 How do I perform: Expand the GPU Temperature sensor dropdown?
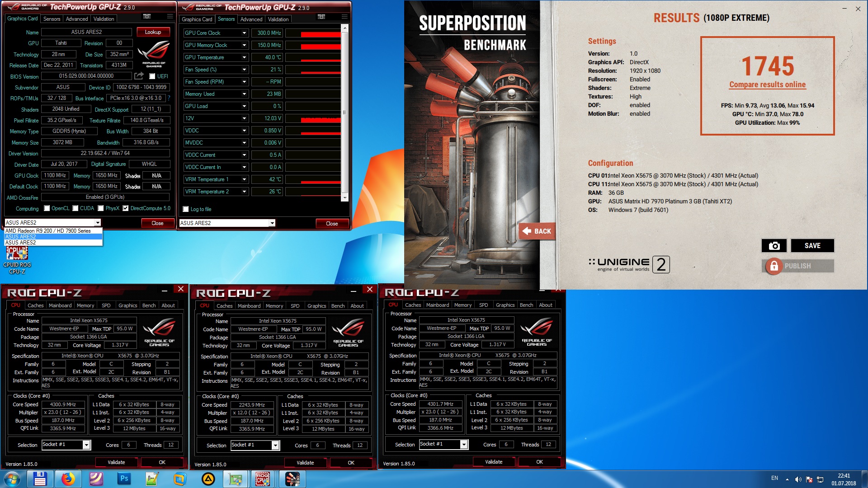click(x=244, y=57)
